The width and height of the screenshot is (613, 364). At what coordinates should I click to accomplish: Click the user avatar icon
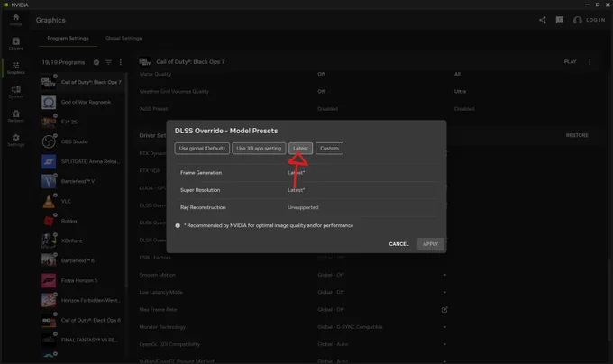pos(578,20)
